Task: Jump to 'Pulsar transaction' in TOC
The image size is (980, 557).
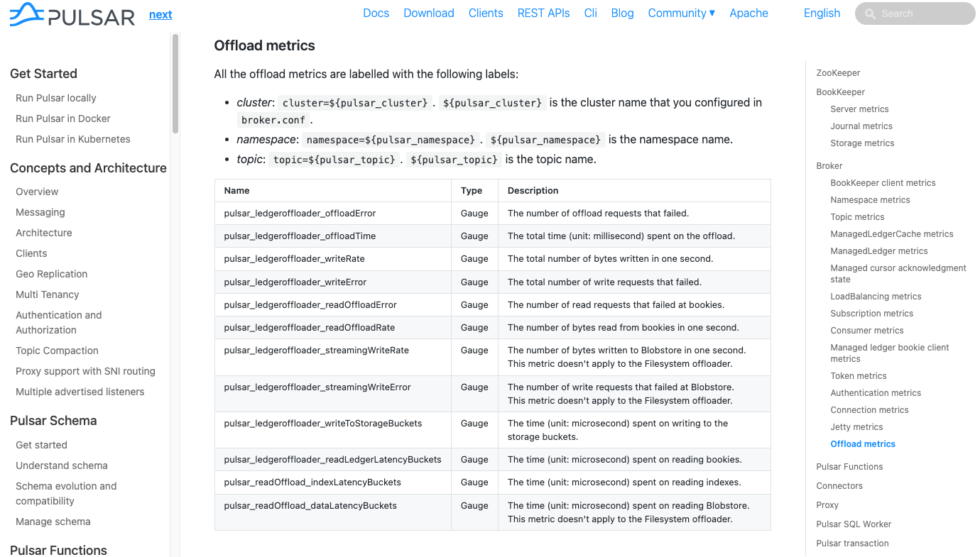Action: coord(852,544)
